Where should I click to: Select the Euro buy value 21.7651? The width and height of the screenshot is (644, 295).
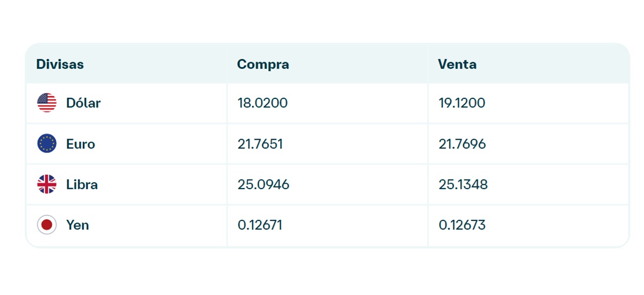point(260,144)
